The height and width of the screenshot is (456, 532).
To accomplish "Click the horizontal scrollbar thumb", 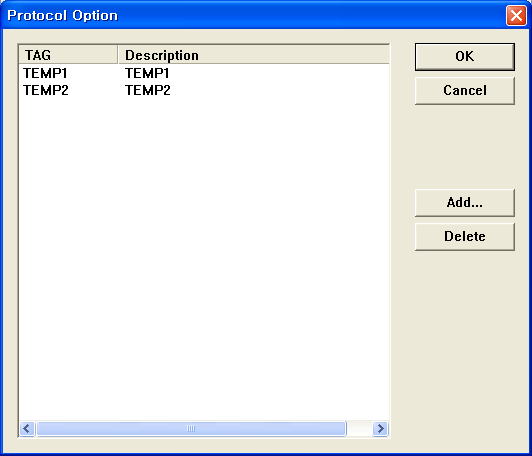I will tap(191, 429).
